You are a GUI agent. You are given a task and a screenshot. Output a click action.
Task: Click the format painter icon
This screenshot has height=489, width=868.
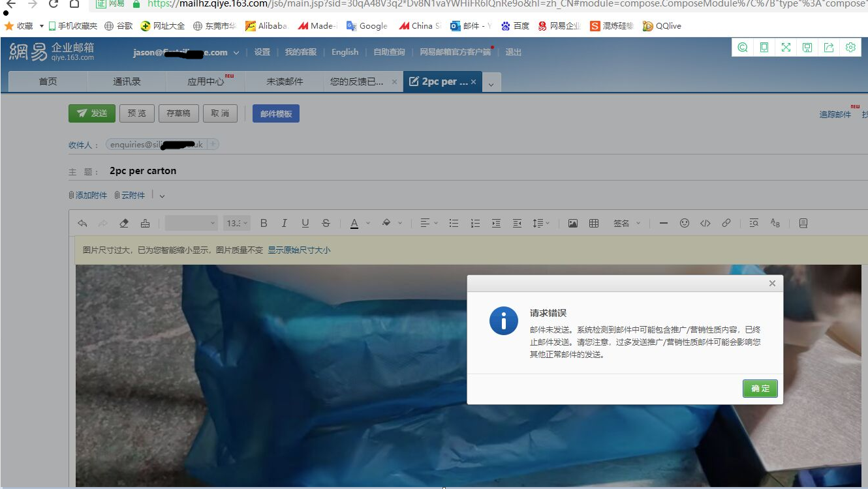coord(145,223)
